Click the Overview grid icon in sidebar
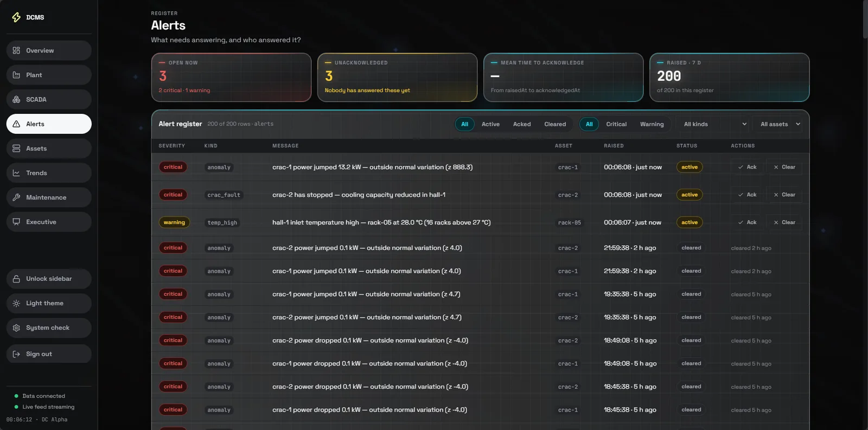868x430 pixels. tap(16, 50)
